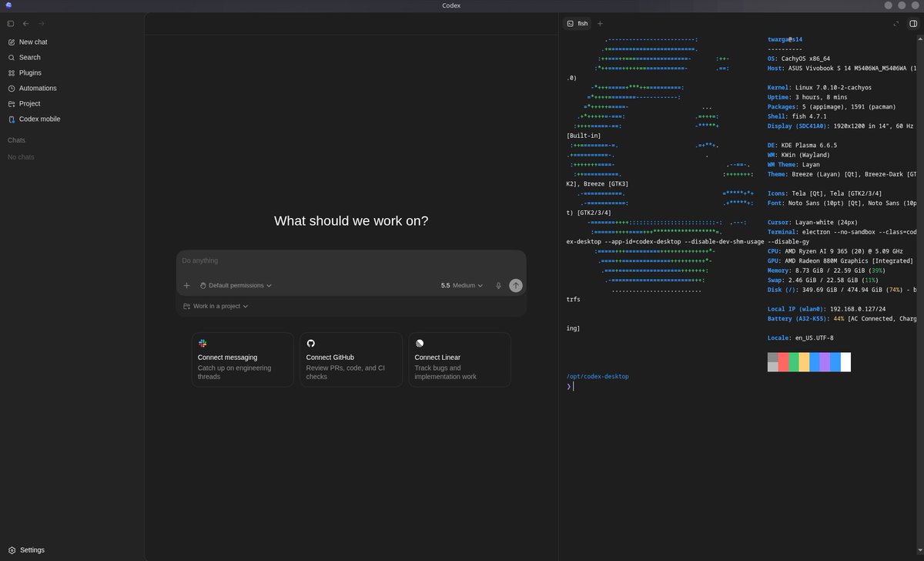Click the What should we work on? heading
Image resolution: width=924 pixels, height=561 pixels.
pyautogui.click(x=351, y=221)
